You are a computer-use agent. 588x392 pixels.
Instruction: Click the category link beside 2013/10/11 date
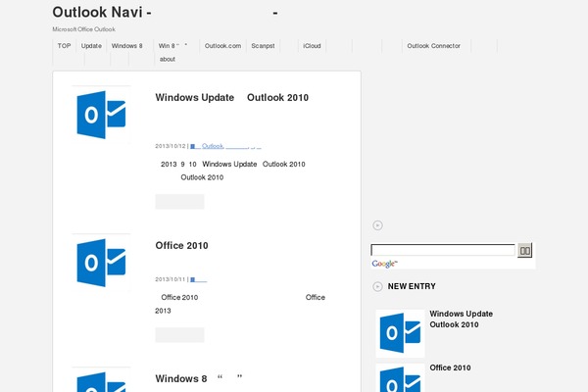click(198, 279)
